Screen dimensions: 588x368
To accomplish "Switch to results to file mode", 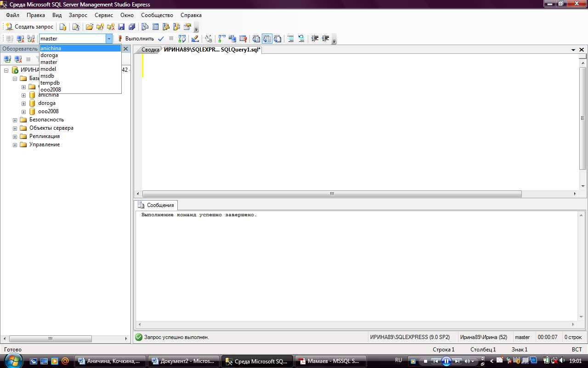I will click(x=277, y=39).
